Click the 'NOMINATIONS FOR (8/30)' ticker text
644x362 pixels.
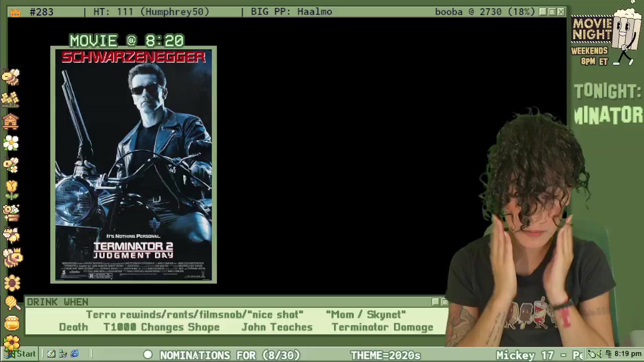[230, 355]
